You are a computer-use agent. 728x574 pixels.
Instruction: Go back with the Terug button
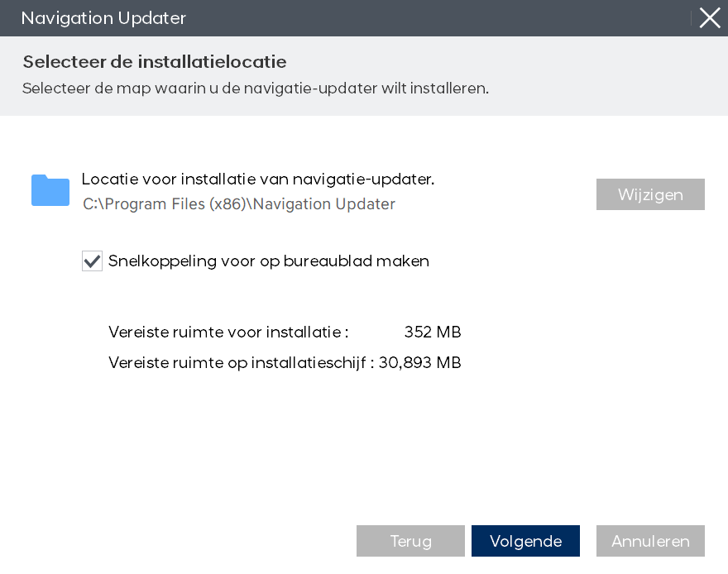(410, 541)
